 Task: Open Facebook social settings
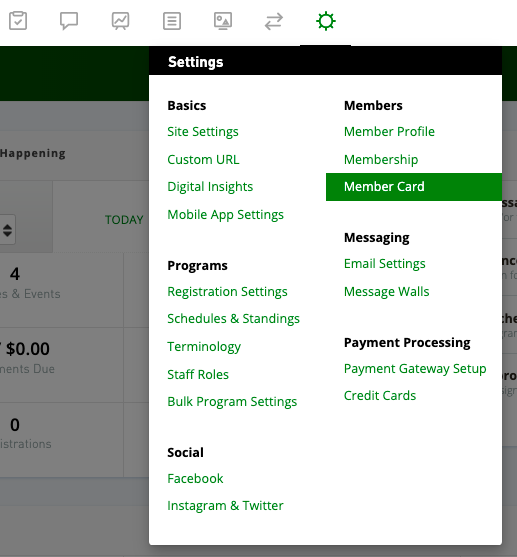(x=195, y=478)
